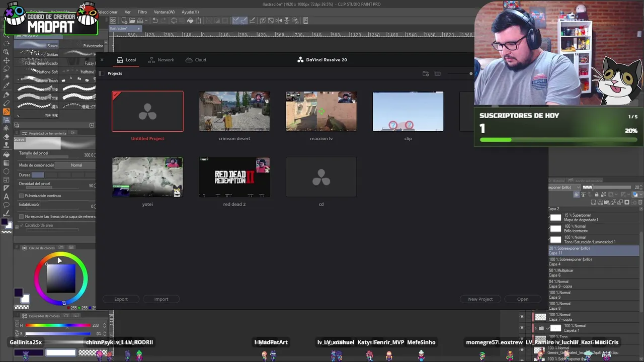
Task: Click the Import button
Action: coord(161,299)
